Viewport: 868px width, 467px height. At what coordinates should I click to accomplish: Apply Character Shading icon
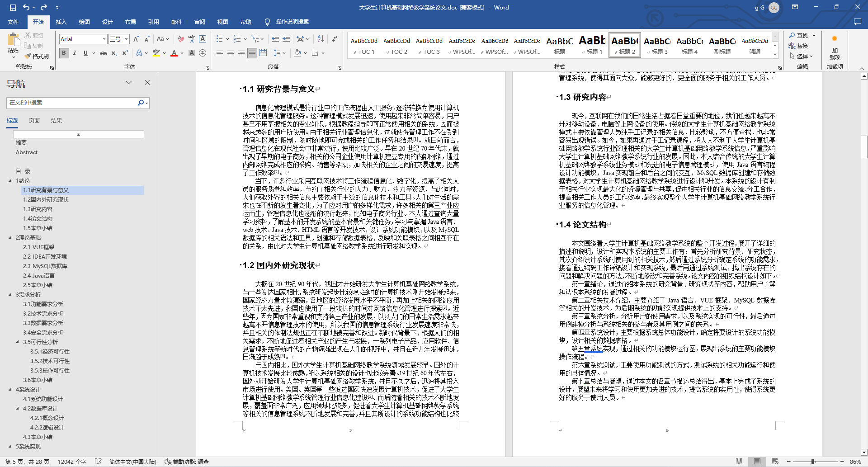click(x=192, y=53)
